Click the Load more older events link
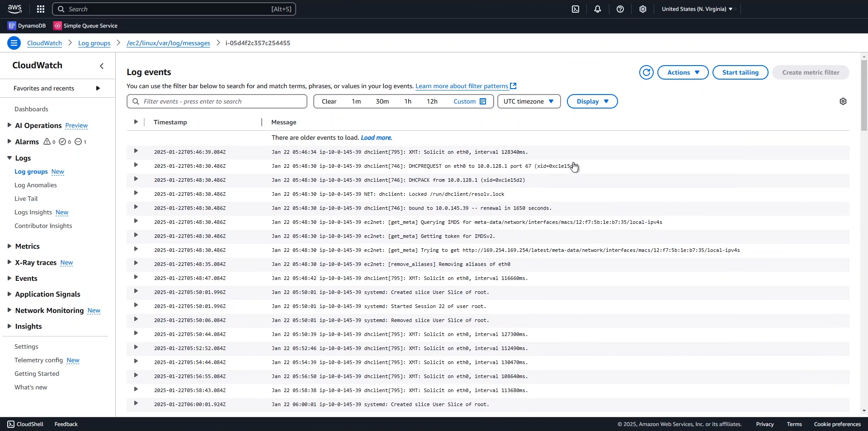 coord(376,138)
